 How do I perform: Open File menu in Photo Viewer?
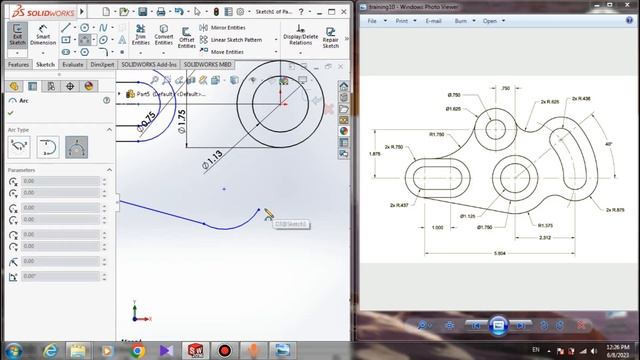coord(372,21)
